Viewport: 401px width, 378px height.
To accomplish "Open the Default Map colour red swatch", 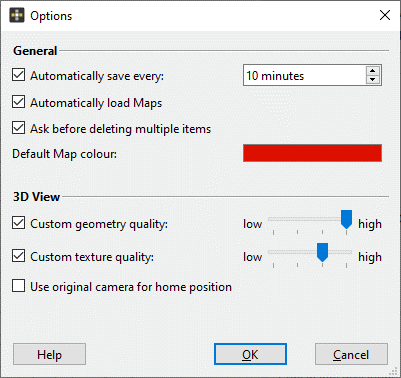I will (312, 153).
